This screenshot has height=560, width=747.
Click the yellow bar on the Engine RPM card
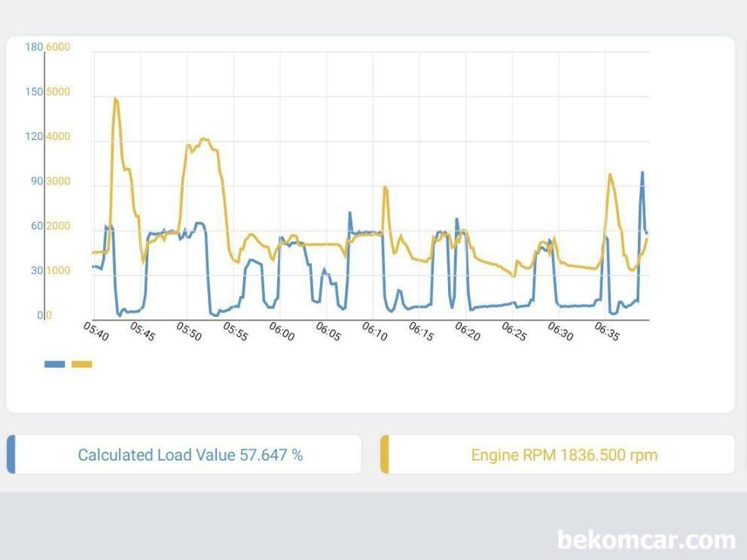[x=384, y=455]
